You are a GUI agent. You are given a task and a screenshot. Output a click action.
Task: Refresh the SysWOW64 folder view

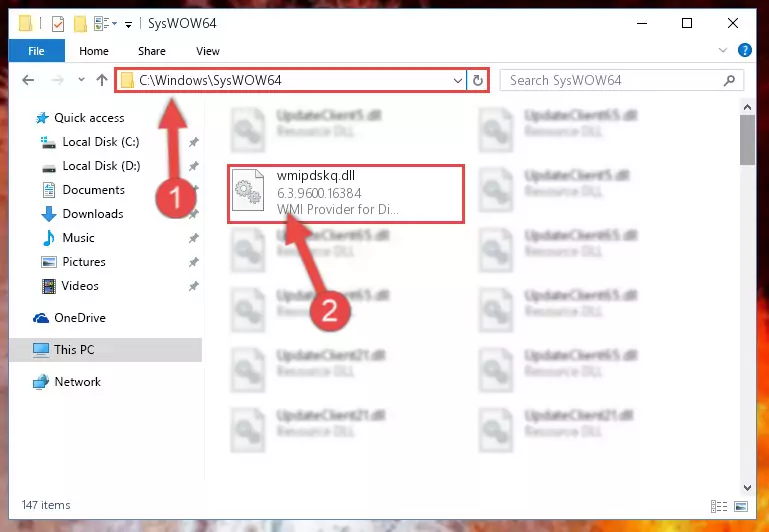pos(478,80)
